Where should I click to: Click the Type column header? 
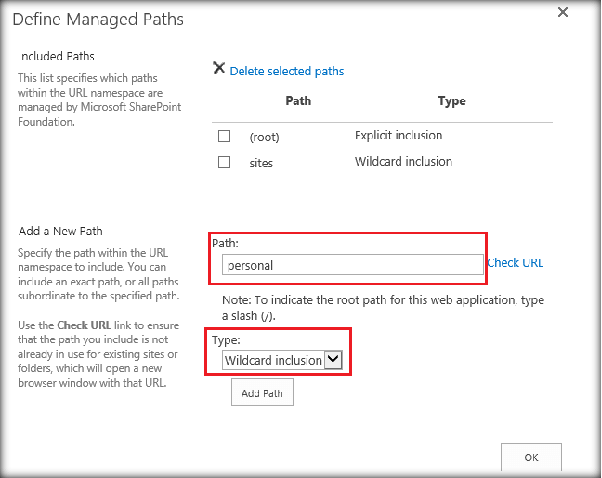click(x=451, y=101)
